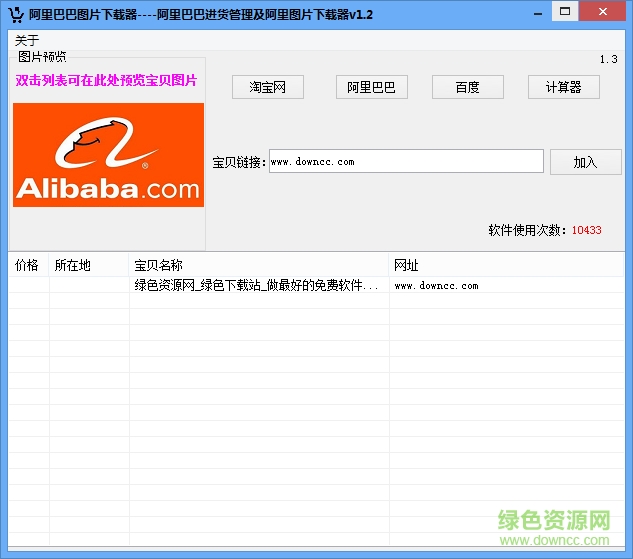Viewport: 633px width, 559px height.
Task: Click the red usage count 10433
Action: pos(586,230)
